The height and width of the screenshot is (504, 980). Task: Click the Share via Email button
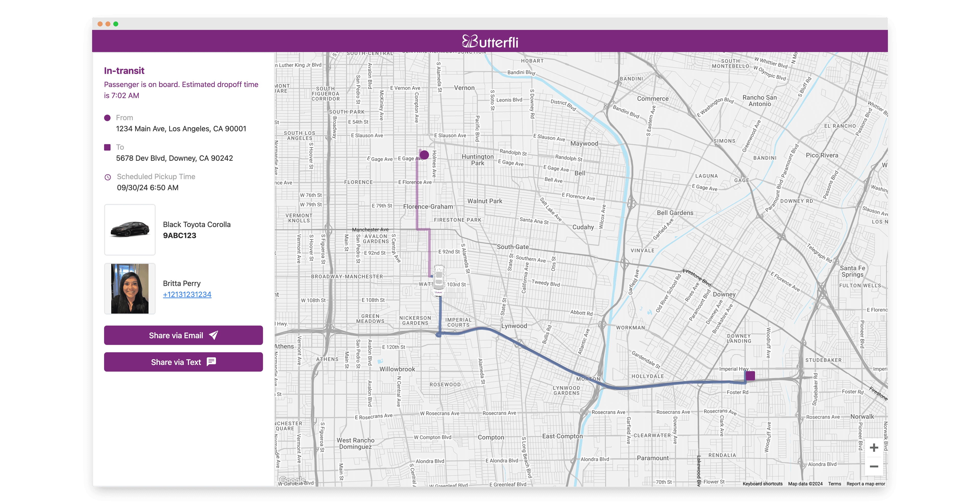click(x=183, y=335)
